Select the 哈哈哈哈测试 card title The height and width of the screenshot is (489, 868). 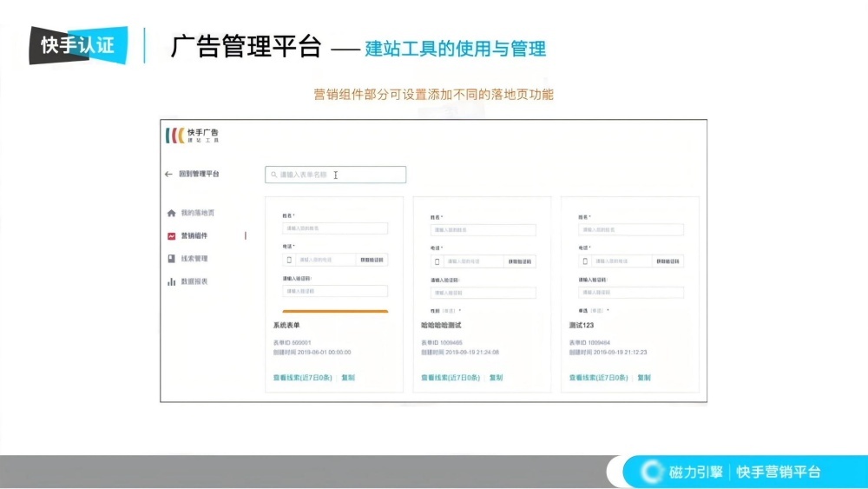pos(441,326)
